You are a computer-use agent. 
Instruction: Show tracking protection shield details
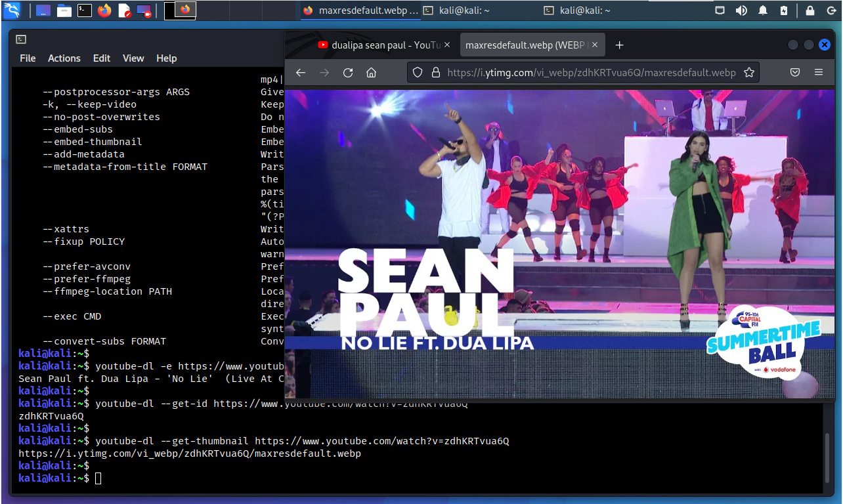pyautogui.click(x=419, y=73)
